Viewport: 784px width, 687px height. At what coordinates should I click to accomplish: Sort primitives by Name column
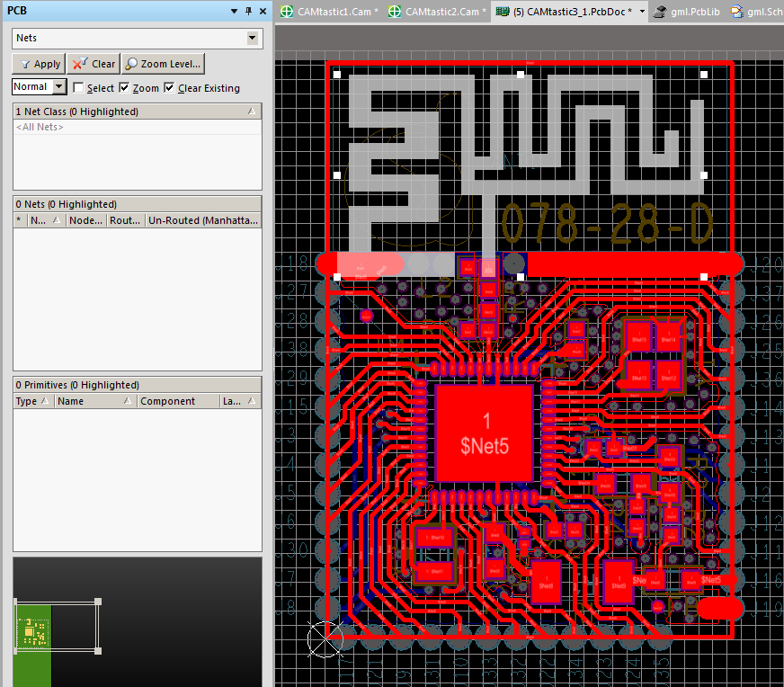[95, 401]
